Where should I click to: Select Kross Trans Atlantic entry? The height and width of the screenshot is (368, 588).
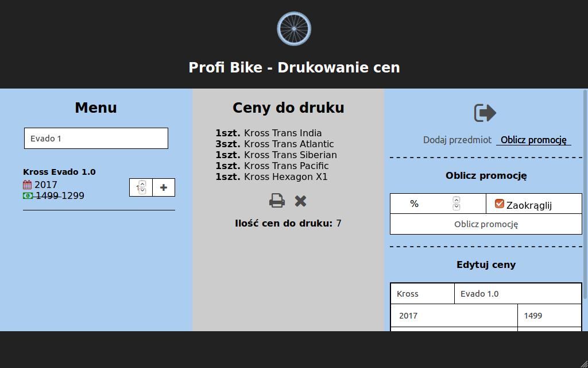coord(274,144)
